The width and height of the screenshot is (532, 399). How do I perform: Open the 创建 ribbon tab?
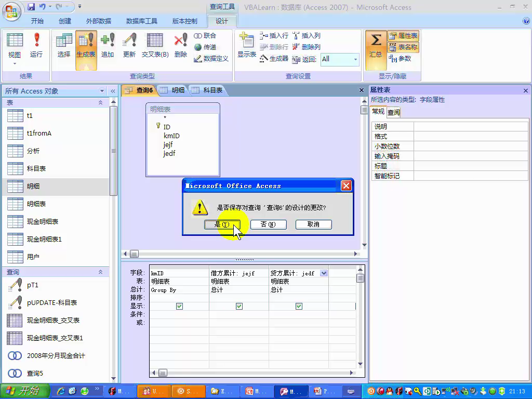coord(65,21)
